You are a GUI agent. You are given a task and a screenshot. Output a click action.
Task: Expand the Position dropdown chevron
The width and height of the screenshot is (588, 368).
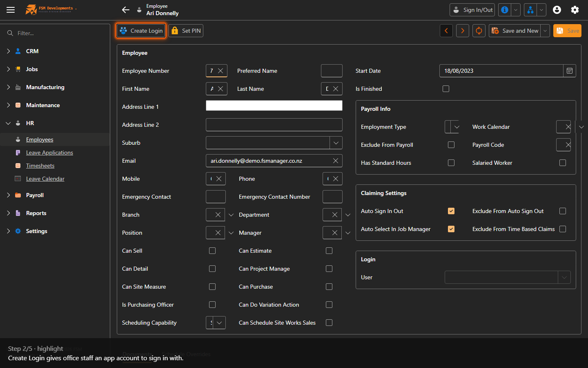[231, 233]
